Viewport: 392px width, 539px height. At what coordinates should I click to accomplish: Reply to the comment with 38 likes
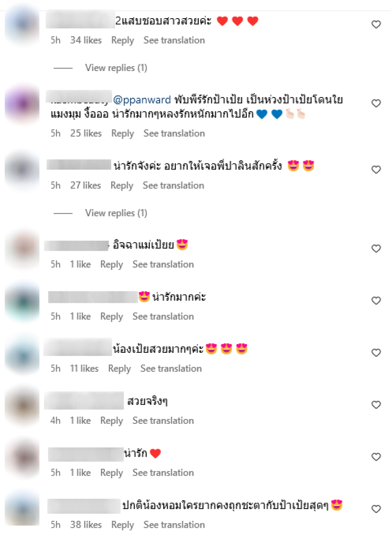pos(122,525)
